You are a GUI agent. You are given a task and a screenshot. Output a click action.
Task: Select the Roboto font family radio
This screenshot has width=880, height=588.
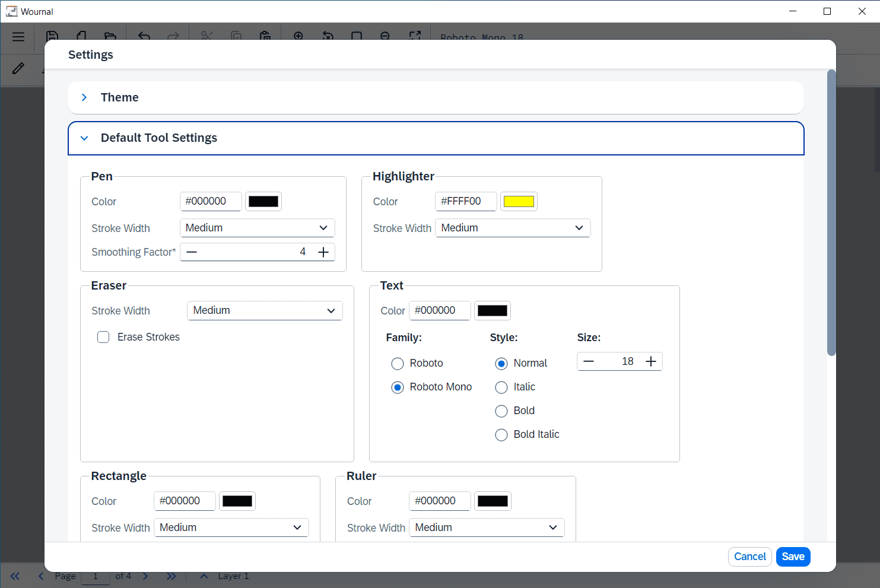pyautogui.click(x=398, y=363)
